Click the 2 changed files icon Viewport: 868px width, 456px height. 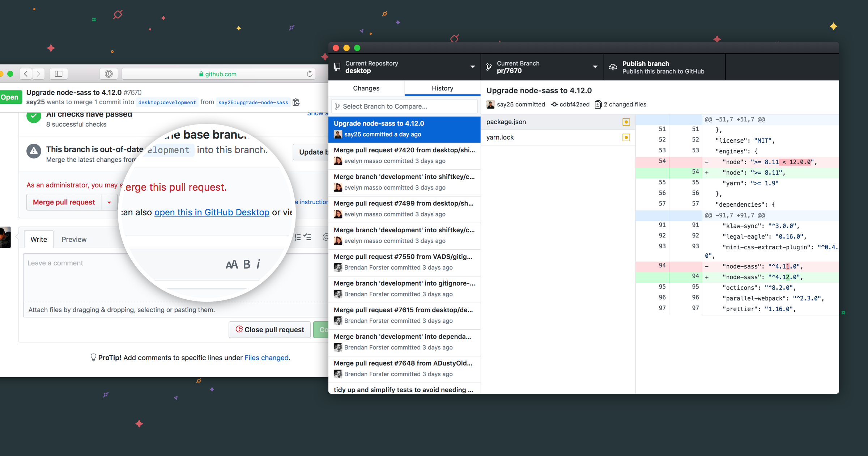coord(598,104)
